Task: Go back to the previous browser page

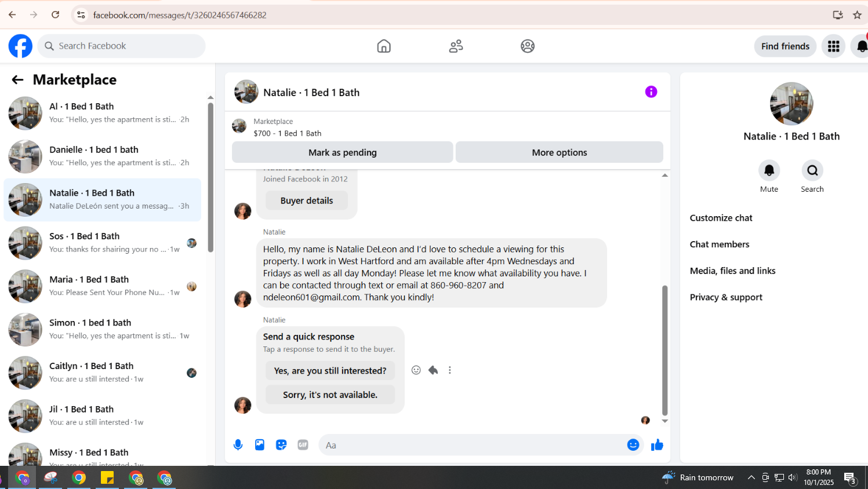Action: (12, 15)
